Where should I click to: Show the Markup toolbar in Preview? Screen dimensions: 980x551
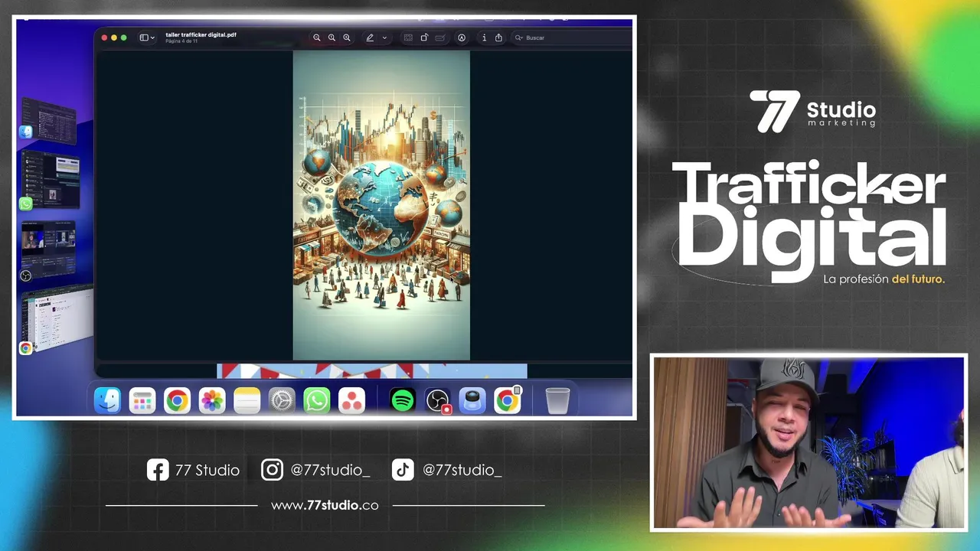pos(462,37)
